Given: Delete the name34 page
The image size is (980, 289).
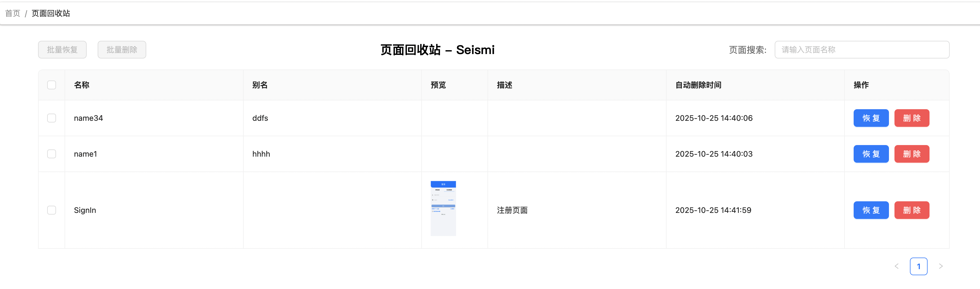Looking at the screenshot, I should coord(912,118).
